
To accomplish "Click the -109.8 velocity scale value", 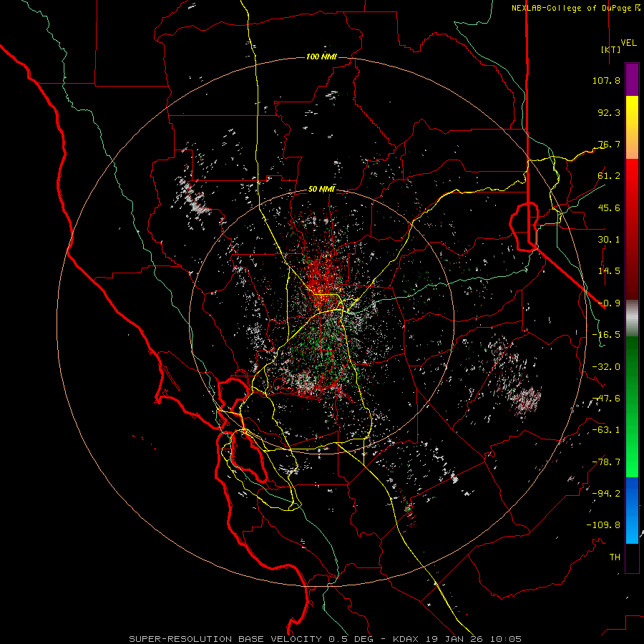I will click(603, 525).
